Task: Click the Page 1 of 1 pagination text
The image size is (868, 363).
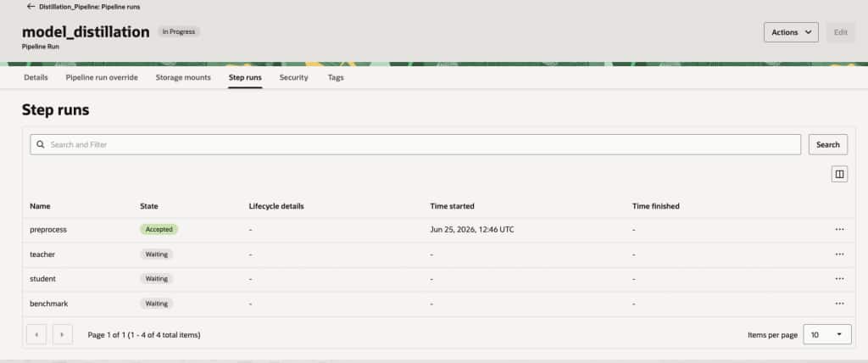Action: click(144, 335)
